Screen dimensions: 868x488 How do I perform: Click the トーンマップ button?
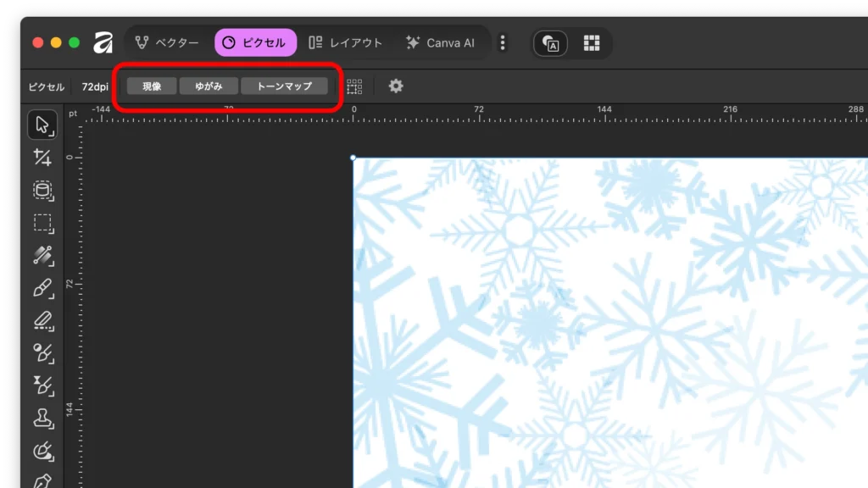pos(284,86)
